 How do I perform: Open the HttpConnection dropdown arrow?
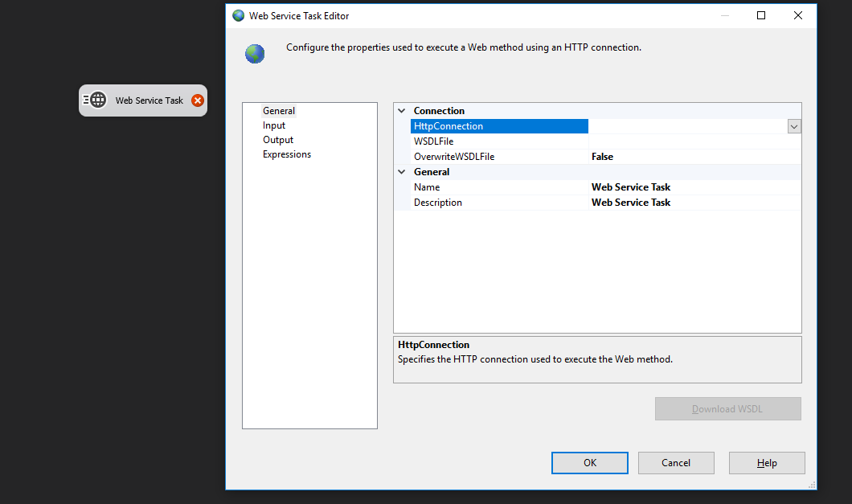pyautogui.click(x=794, y=126)
